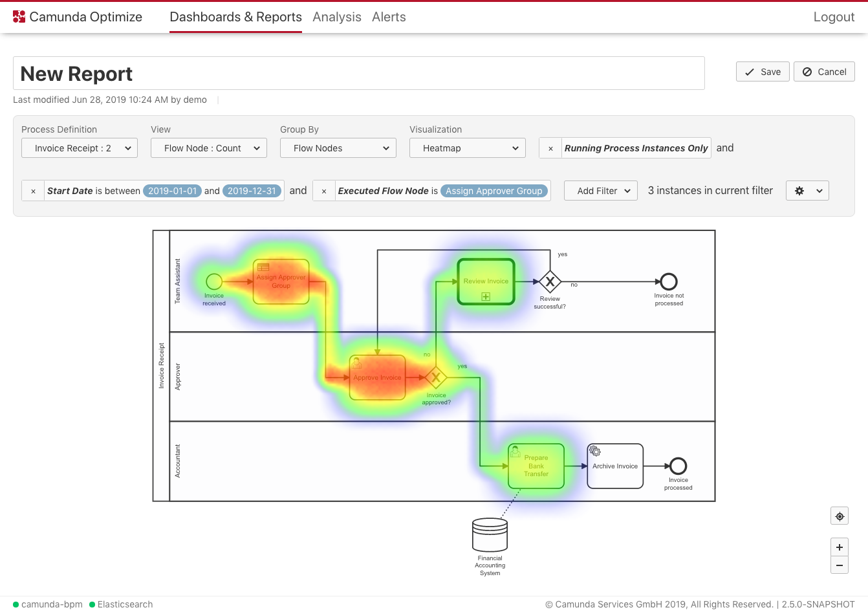The height and width of the screenshot is (612, 868).
Task: Click the Accountant lane label
Action: tap(178, 461)
